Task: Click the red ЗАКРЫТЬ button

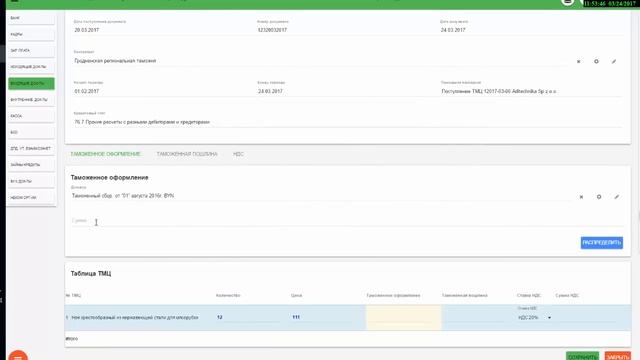Action: [618, 356]
